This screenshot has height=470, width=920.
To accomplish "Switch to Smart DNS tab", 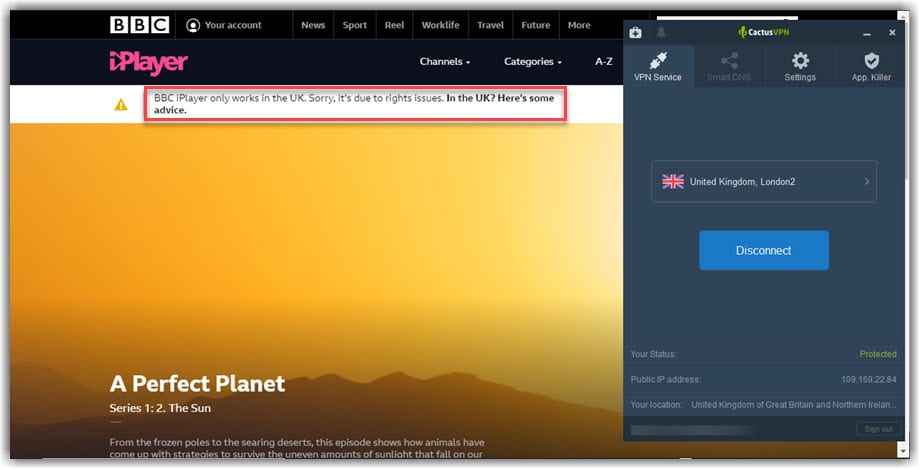I will click(x=729, y=66).
